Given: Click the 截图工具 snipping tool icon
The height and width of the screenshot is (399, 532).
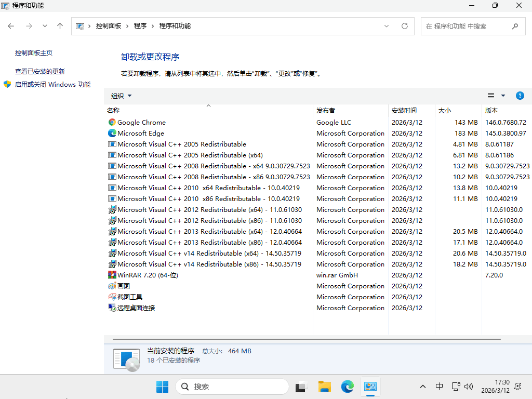Looking at the screenshot, I should tap(112, 297).
